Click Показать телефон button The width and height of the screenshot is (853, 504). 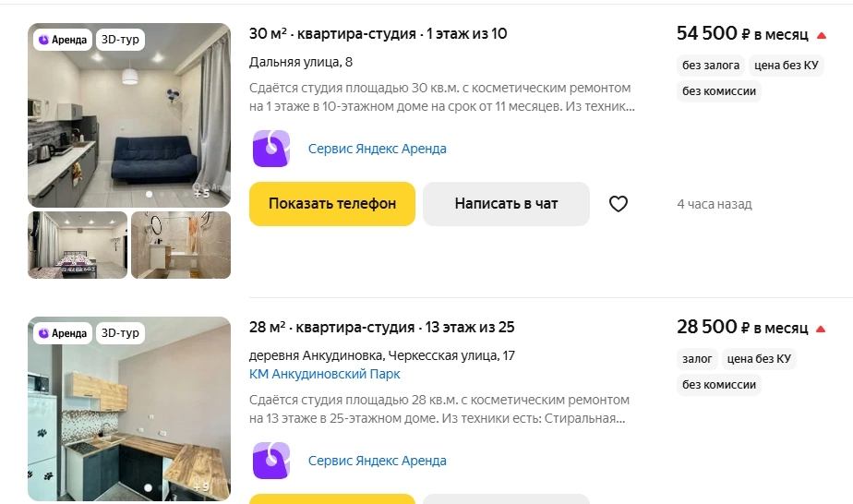pyautogui.click(x=331, y=204)
